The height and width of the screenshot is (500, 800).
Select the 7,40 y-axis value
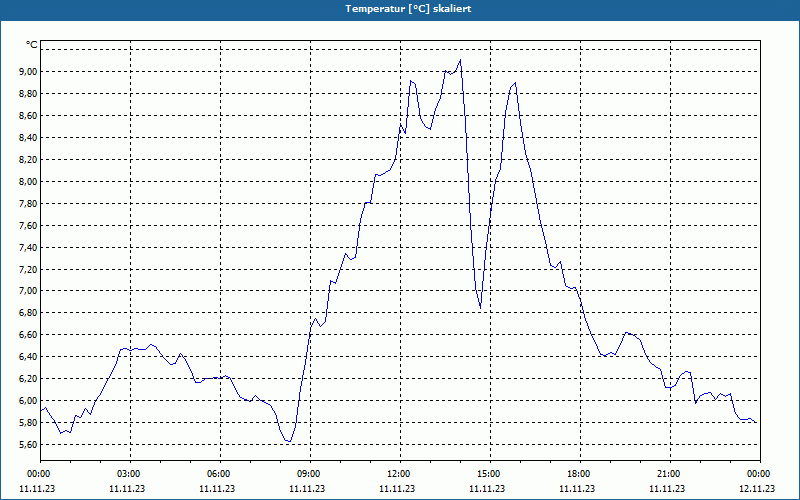(28, 247)
